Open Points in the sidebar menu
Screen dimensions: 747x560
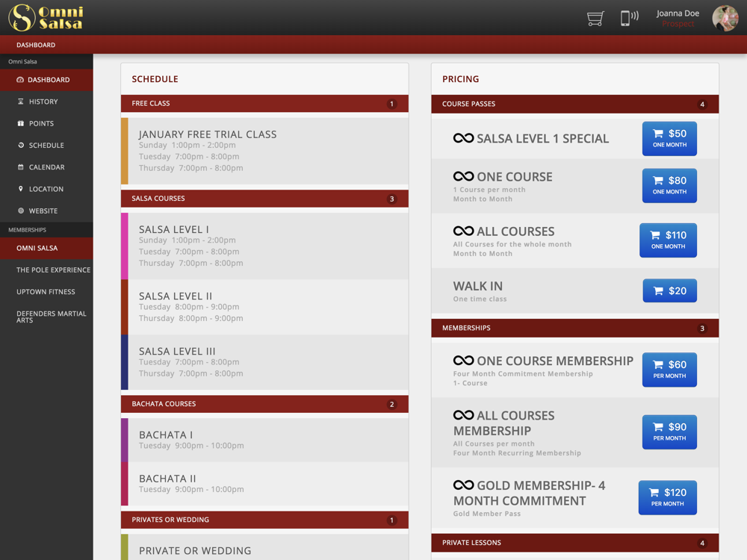point(46,123)
